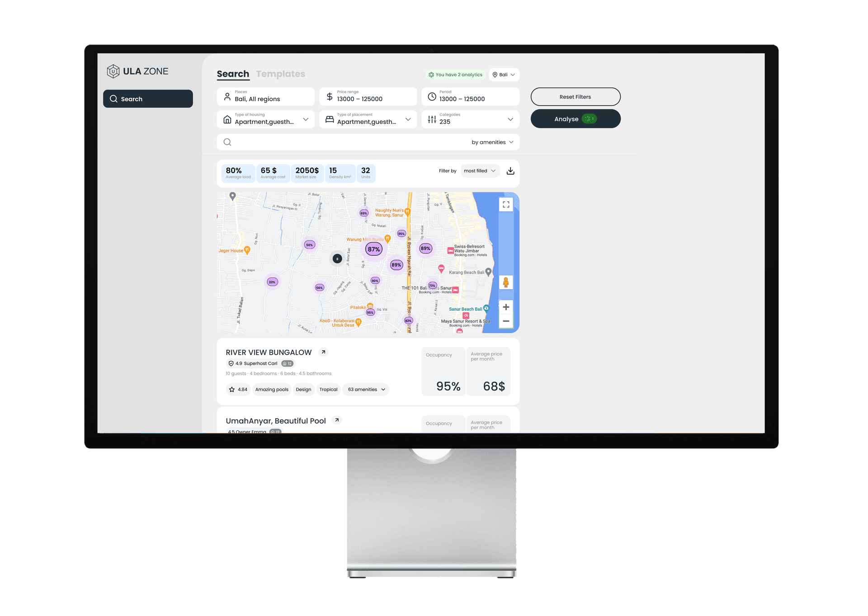Open River View Bungalow external link arrow
868x616 pixels.
click(x=323, y=352)
